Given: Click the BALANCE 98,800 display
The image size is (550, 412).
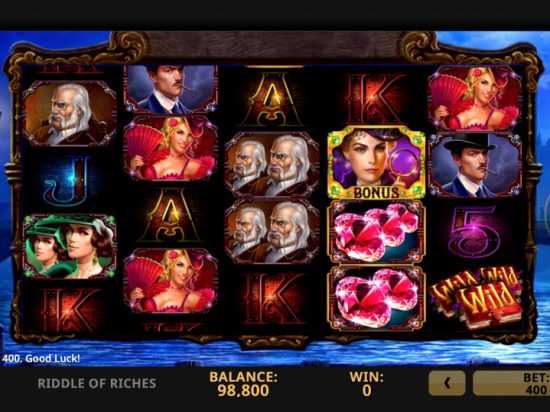Looking at the screenshot, I should [x=243, y=384].
